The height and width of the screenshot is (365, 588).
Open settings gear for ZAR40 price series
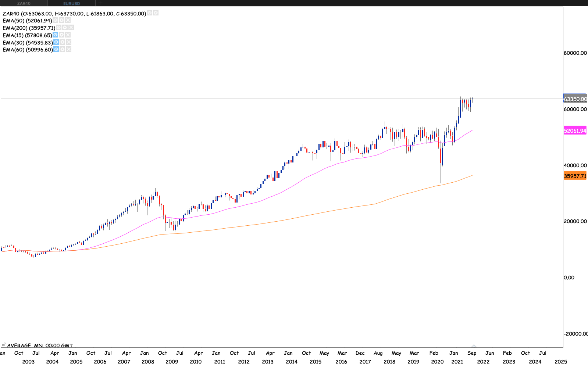(x=156, y=13)
